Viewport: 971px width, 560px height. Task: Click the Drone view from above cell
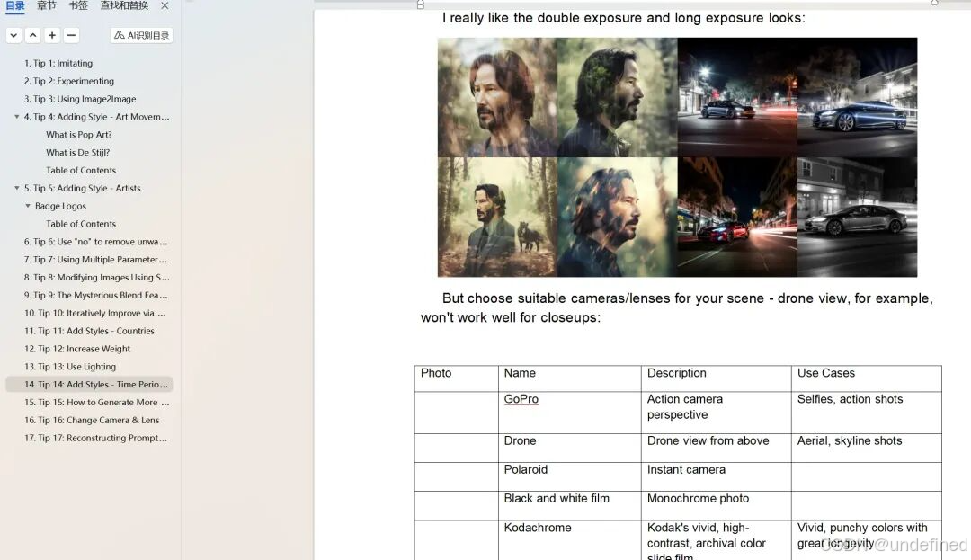point(716,448)
